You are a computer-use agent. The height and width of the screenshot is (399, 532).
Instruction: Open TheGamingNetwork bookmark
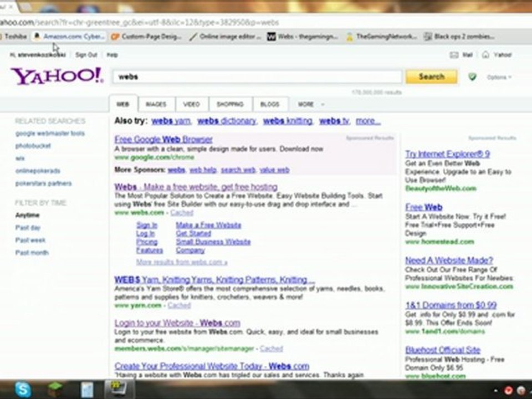(x=381, y=37)
